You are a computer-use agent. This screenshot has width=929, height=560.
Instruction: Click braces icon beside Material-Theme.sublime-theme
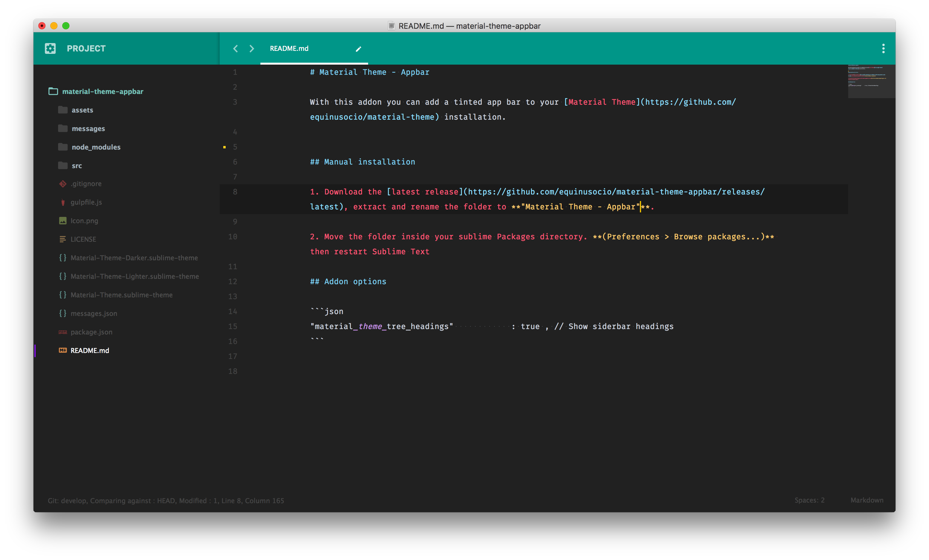pyautogui.click(x=63, y=295)
